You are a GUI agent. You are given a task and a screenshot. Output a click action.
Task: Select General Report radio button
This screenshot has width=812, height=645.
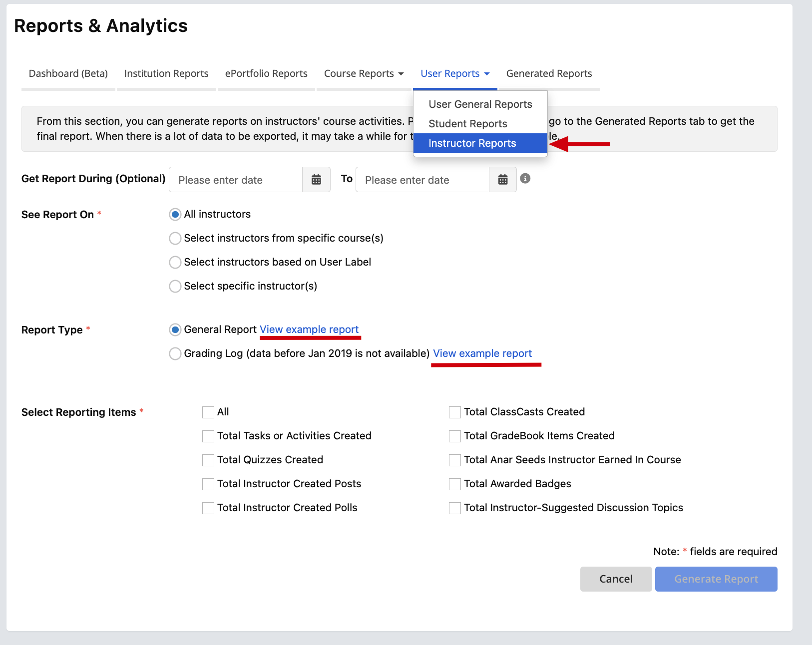point(175,330)
